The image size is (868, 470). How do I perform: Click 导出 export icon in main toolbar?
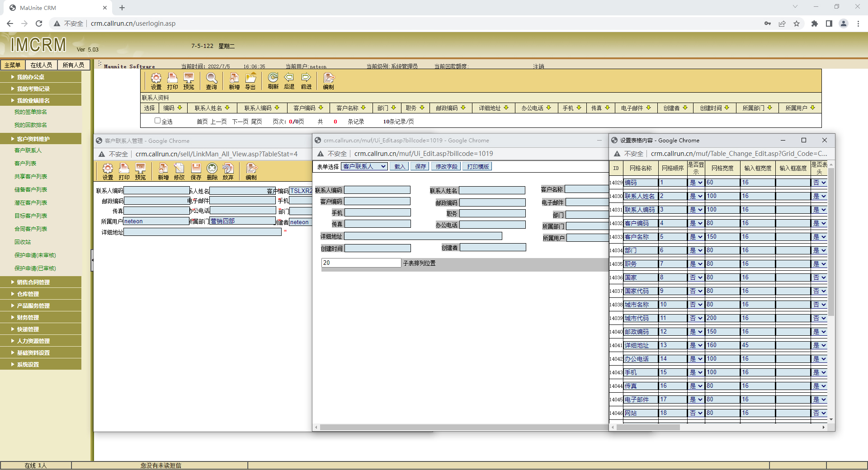point(250,81)
